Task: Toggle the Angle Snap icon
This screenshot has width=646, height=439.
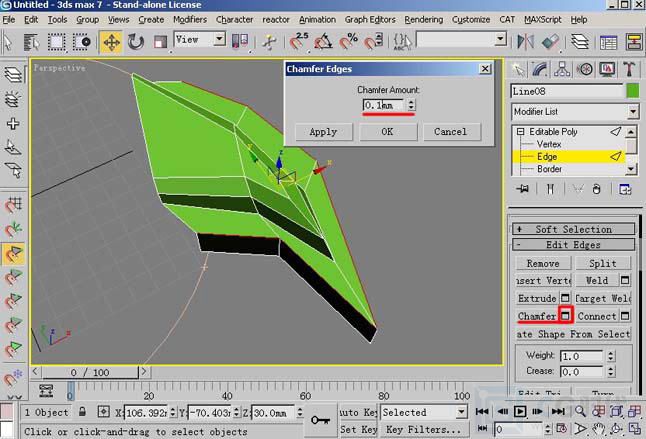Action: tap(323, 42)
